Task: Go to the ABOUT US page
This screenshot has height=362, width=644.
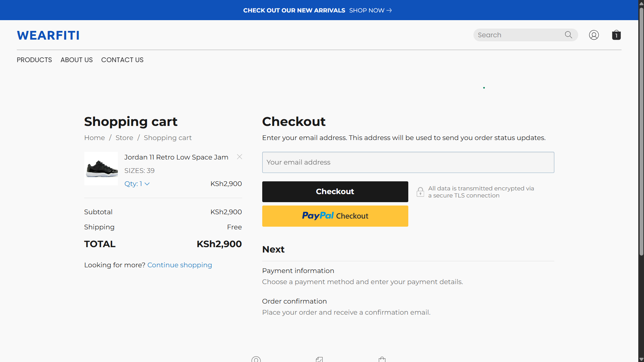Action: [x=77, y=60]
